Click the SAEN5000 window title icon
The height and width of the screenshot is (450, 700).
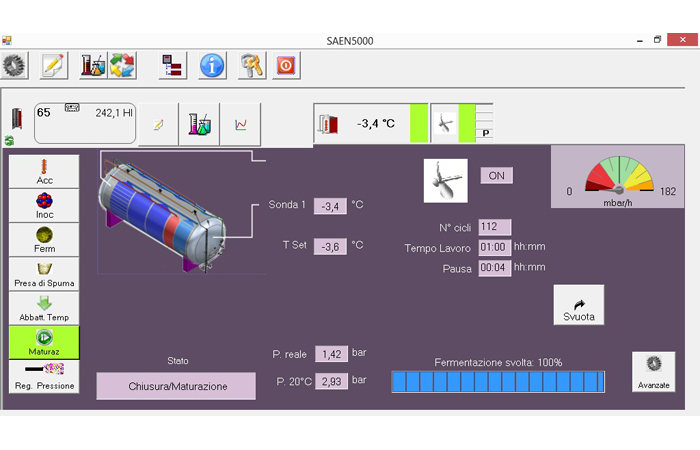7,41
